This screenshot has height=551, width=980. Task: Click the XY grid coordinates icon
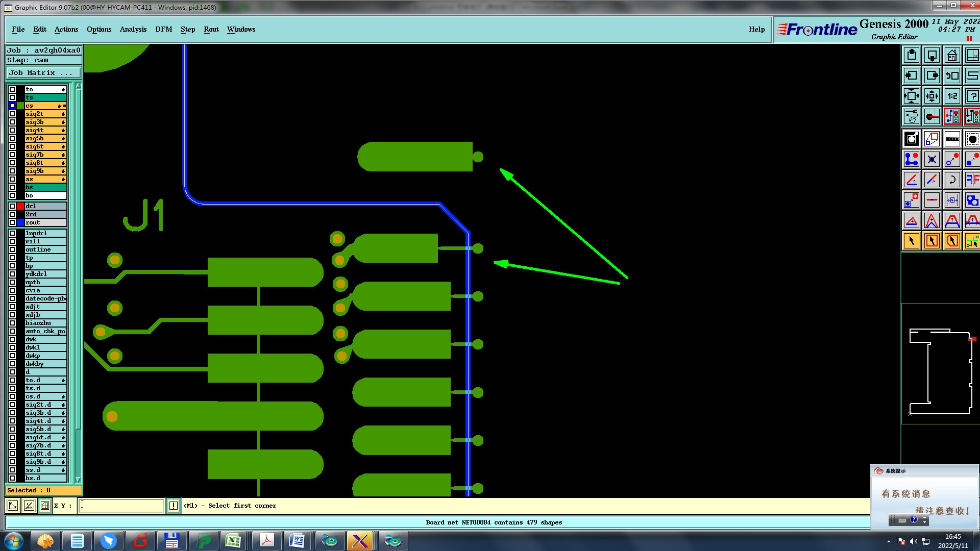(x=972, y=55)
